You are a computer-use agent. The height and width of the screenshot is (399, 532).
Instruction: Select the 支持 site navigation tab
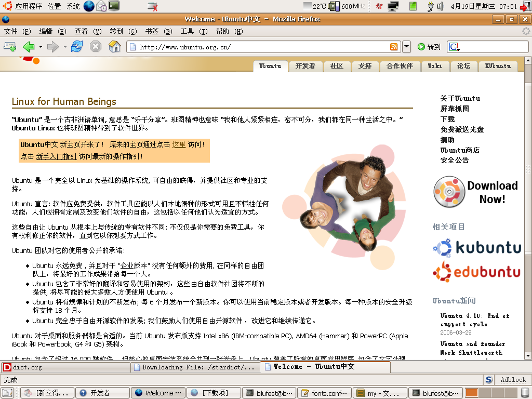(365, 66)
